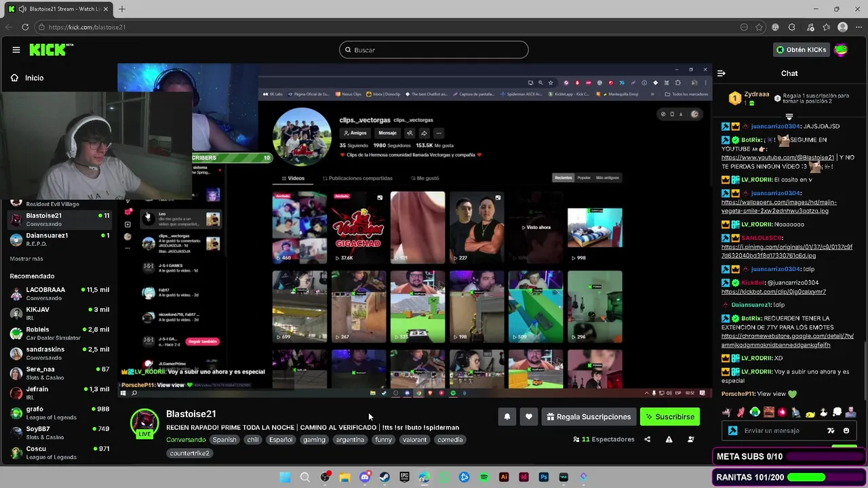Click the viewer list icon beside report
Image resolution: width=868 pixels, height=488 pixels.
tap(690, 439)
